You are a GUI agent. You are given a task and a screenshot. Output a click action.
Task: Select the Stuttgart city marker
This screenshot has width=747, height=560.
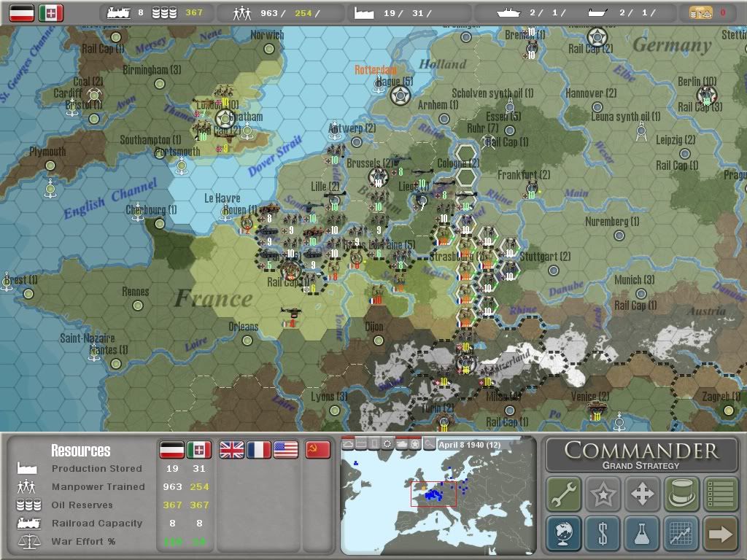(553, 271)
